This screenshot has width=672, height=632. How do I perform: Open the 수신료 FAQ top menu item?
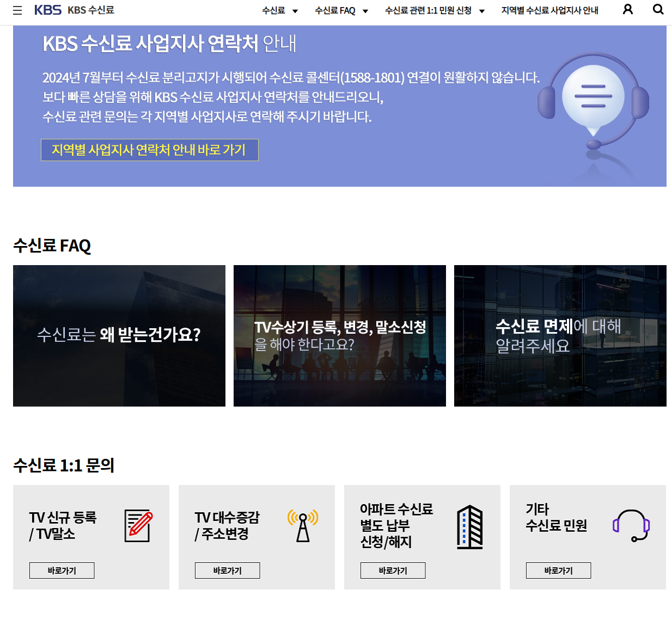tap(335, 10)
